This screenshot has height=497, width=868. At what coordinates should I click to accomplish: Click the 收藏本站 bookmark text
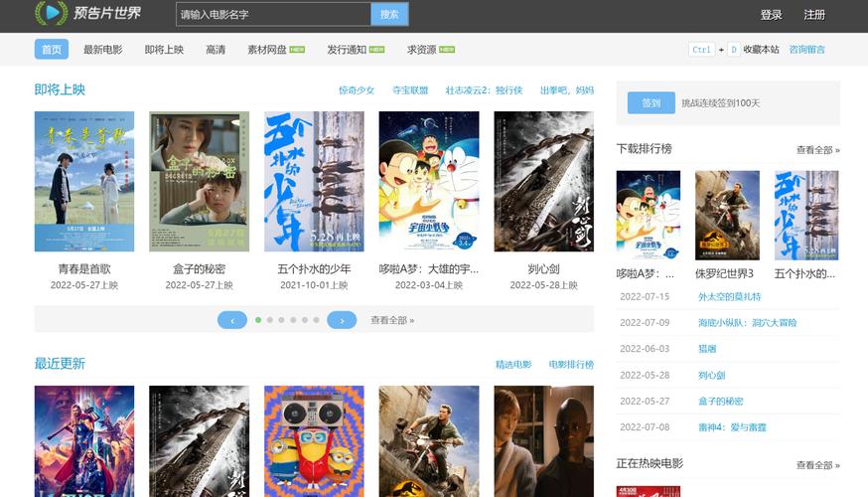tap(761, 50)
